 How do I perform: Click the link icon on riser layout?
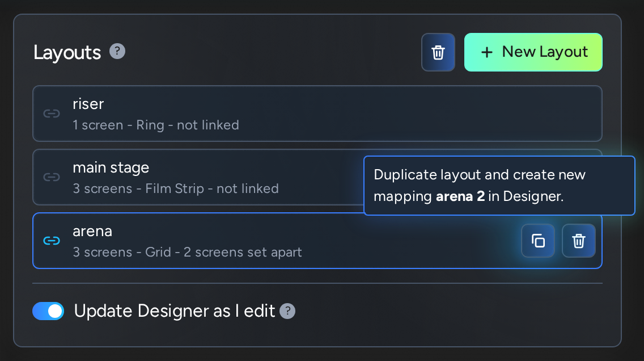point(52,114)
